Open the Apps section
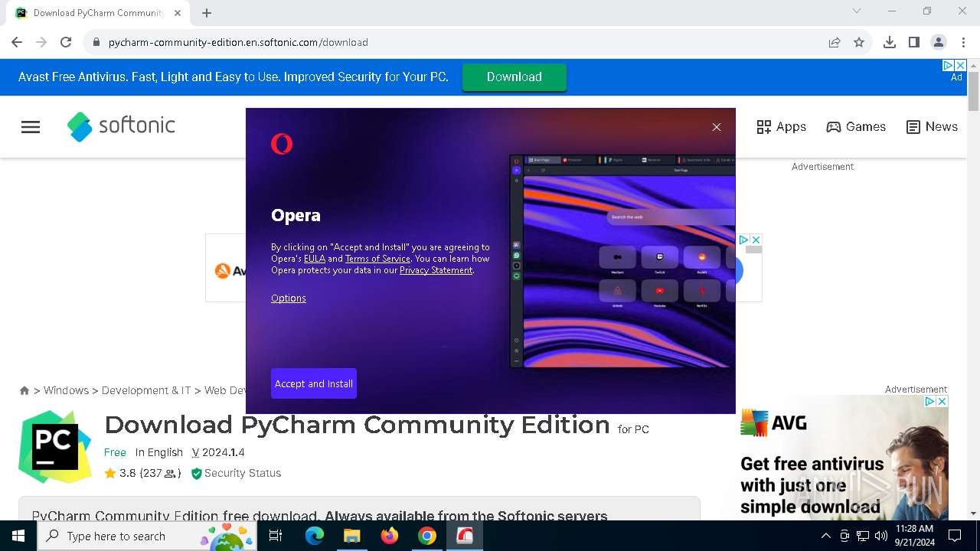The height and width of the screenshot is (551, 980). pyautogui.click(x=781, y=127)
